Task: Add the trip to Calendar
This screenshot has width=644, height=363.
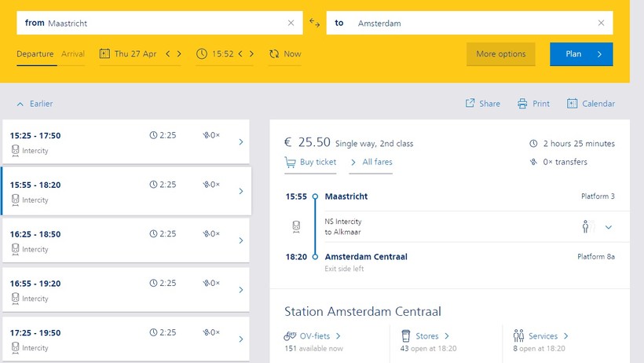Action: click(x=591, y=104)
